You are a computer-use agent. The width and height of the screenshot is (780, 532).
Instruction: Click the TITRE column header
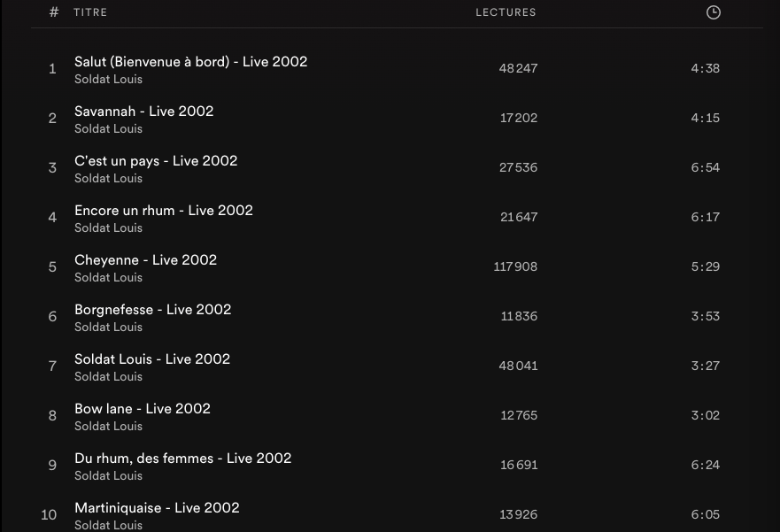[90, 12]
